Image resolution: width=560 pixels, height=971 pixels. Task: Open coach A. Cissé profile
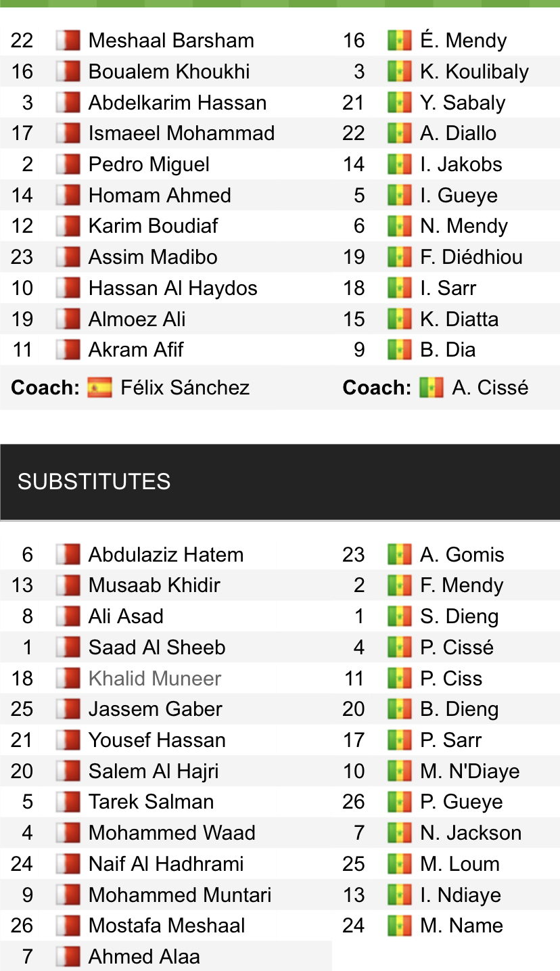click(x=490, y=388)
